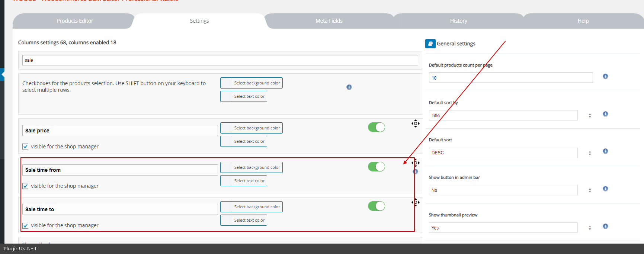Disable the Sale price column toggle
Image resolution: width=644 pixels, height=254 pixels.
[376, 127]
